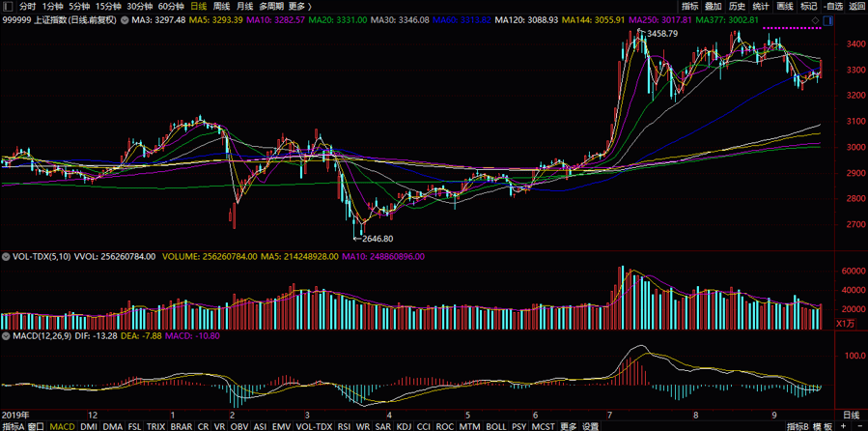Remove stock via -自选 button
868x431 pixels.
832,6
